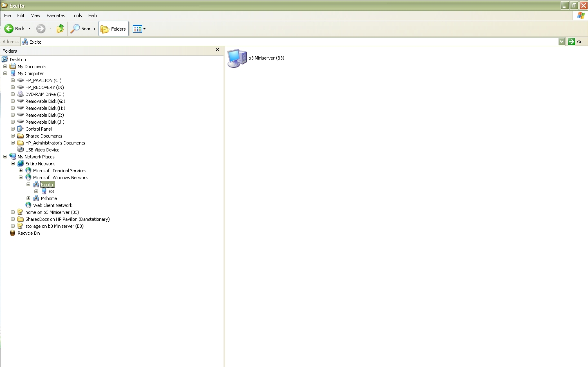Click the Address field showing Excito

pos(290,42)
